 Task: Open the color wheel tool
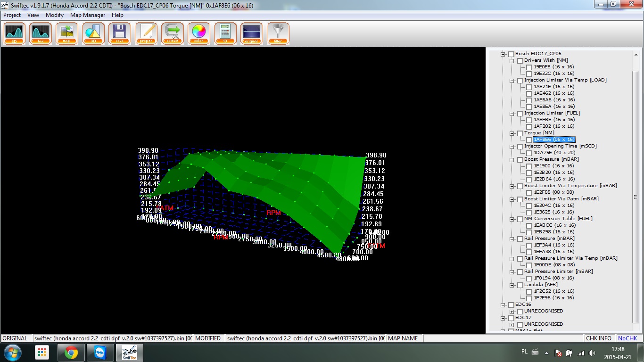(x=199, y=33)
